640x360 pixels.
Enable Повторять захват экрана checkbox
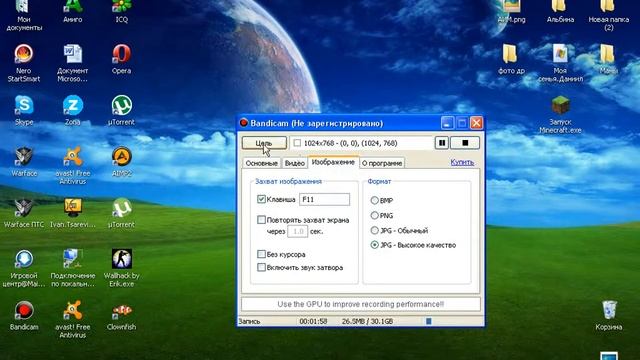261,220
